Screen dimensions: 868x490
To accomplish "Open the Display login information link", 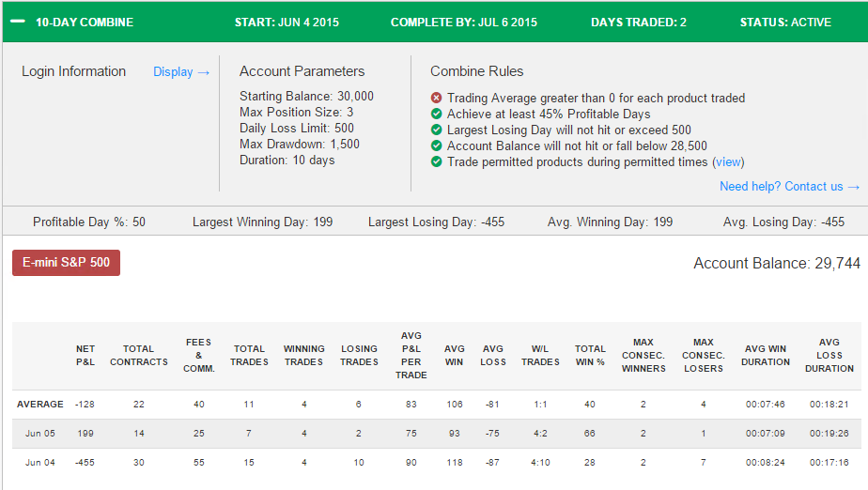I will [x=173, y=72].
